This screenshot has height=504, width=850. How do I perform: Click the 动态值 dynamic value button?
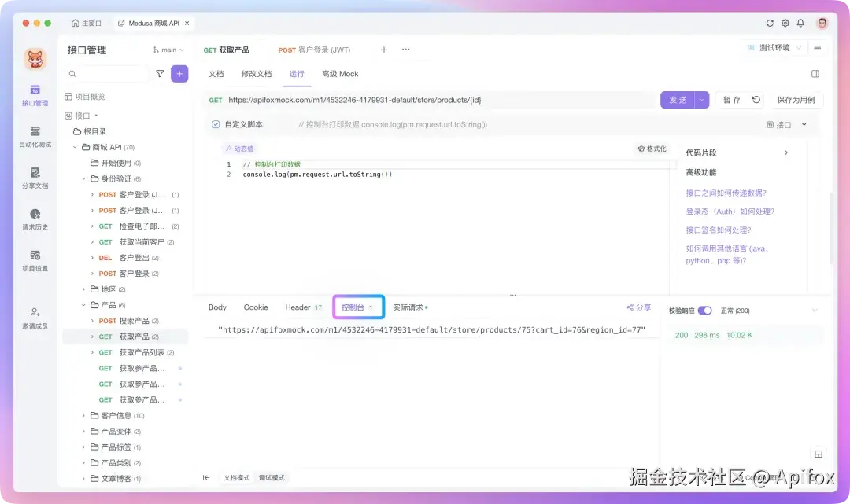tap(240, 149)
